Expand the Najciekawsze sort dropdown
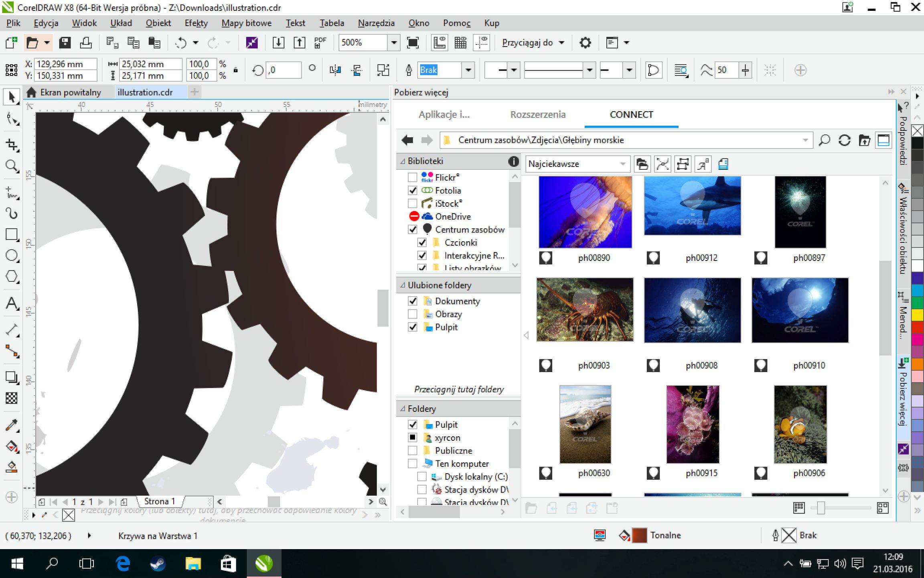This screenshot has width=924, height=578. (622, 164)
